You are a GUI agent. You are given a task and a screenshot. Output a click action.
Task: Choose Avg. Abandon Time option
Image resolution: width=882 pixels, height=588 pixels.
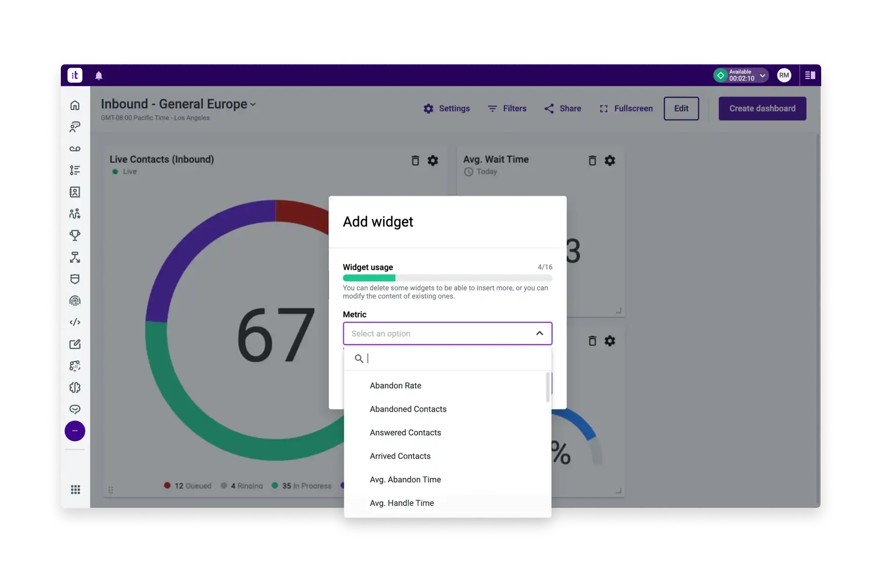[405, 480]
